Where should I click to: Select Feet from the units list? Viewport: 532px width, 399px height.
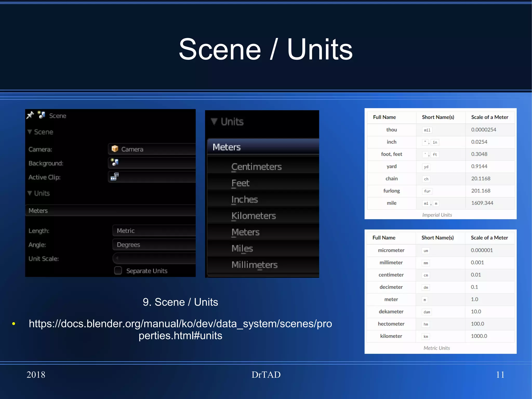(240, 183)
